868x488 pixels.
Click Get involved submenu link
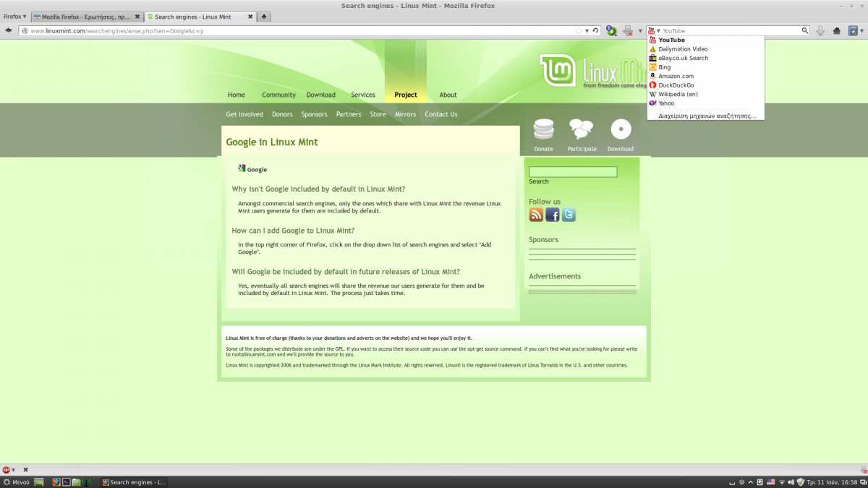coord(244,114)
